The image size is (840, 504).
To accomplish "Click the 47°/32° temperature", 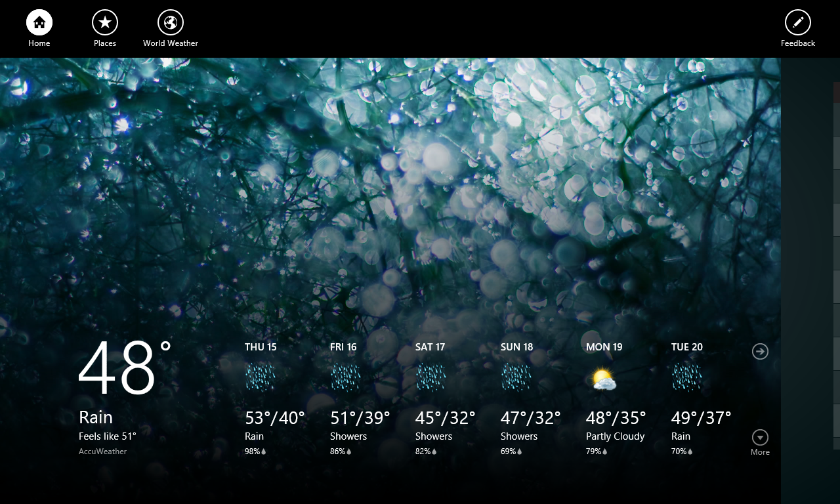I will pos(531,418).
